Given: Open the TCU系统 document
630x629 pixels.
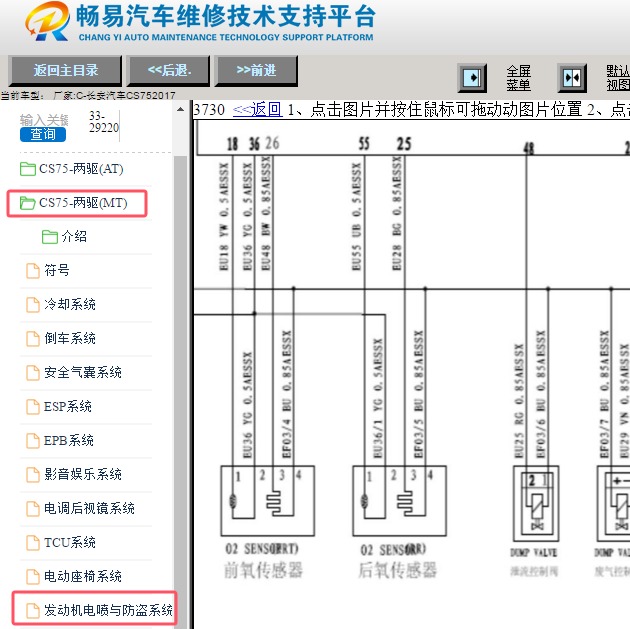Looking at the screenshot, I should (x=70, y=543).
